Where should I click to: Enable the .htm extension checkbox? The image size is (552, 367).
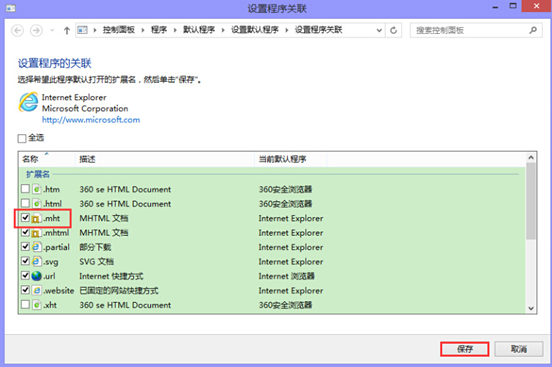pos(25,189)
